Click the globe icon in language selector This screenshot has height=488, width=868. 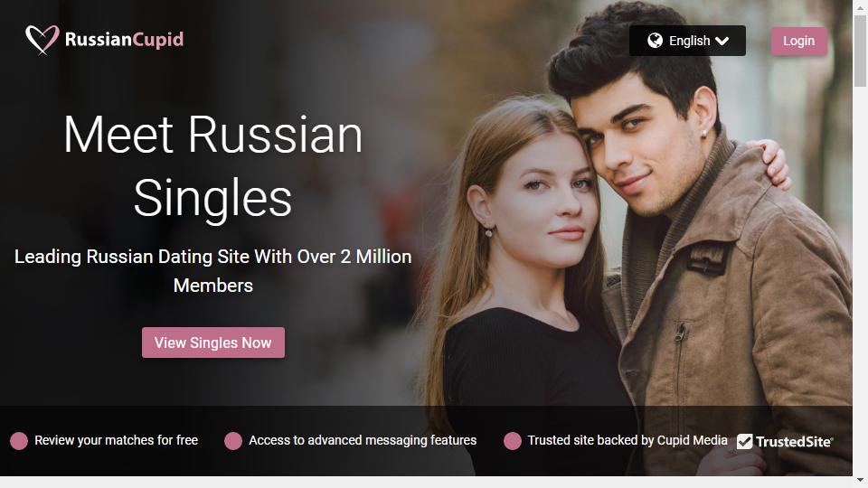pyautogui.click(x=655, y=41)
